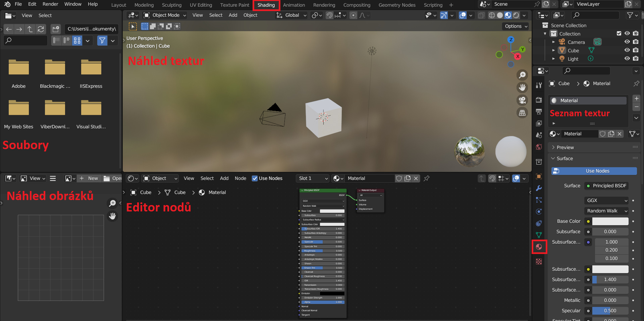The width and height of the screenshot is (644, 321).
Task: Open the Modifiers wrench tab
Action: pyautogui.click(x=539, y=188)
